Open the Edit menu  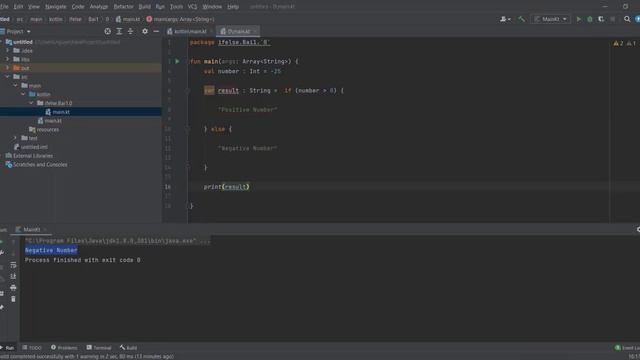pos(18,7)
